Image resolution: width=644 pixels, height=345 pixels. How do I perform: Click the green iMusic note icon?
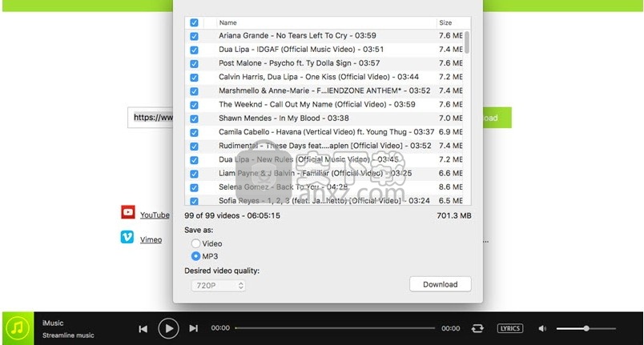pyautogui.click(x=18, y=328)
